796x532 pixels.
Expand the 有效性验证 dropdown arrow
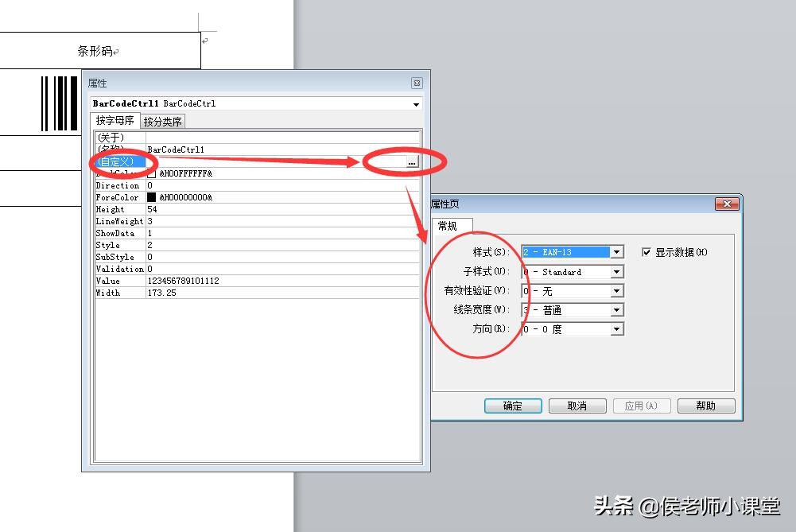[616, 291]
